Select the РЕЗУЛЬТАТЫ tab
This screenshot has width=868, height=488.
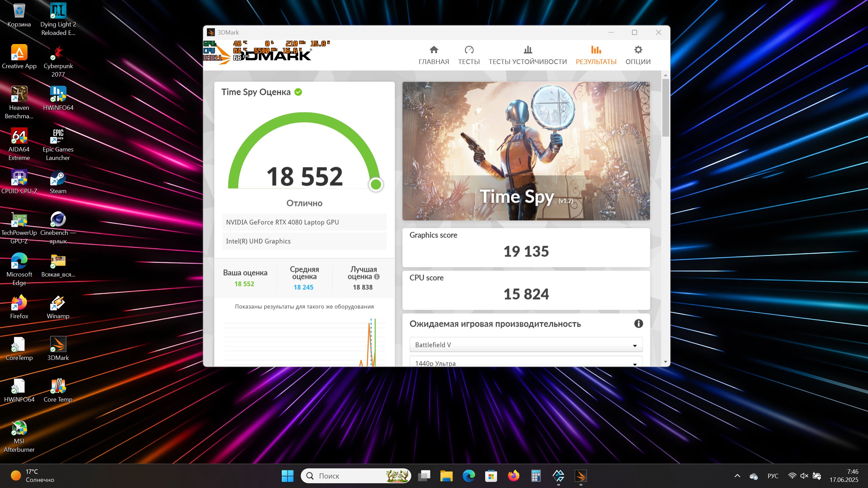coord(596,55)
